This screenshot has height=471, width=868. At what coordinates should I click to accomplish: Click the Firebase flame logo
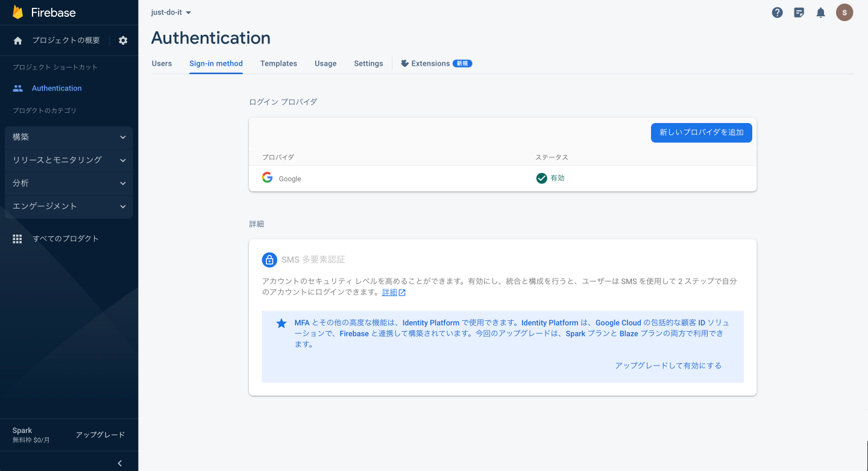coord(17,12)
